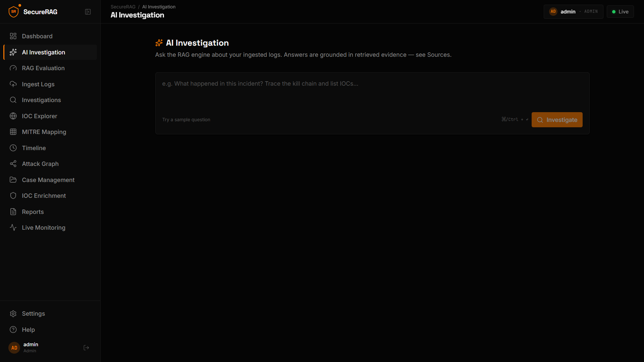Click the Help question-mark icon
This screenshot has height=362, width=644.
click(13, 329)
